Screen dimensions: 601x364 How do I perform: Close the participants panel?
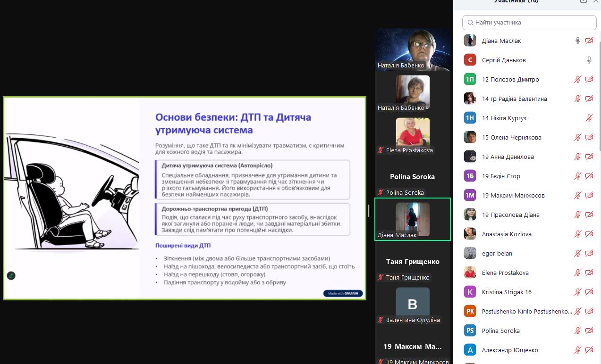[596, 1]
